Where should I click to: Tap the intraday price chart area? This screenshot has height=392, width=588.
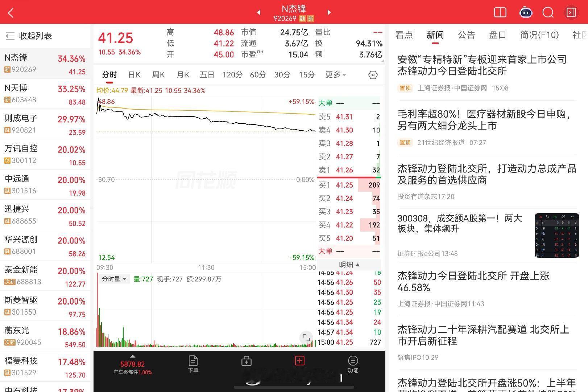click(206, 180)
